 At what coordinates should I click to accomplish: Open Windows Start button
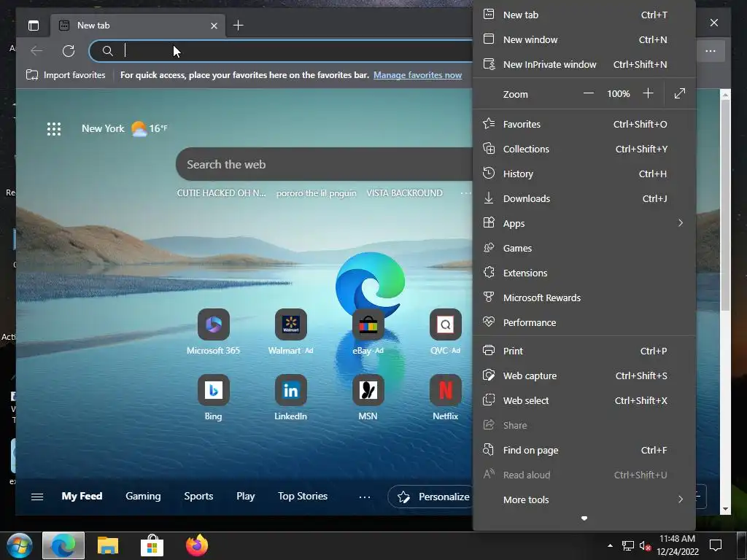pos(19,545)
